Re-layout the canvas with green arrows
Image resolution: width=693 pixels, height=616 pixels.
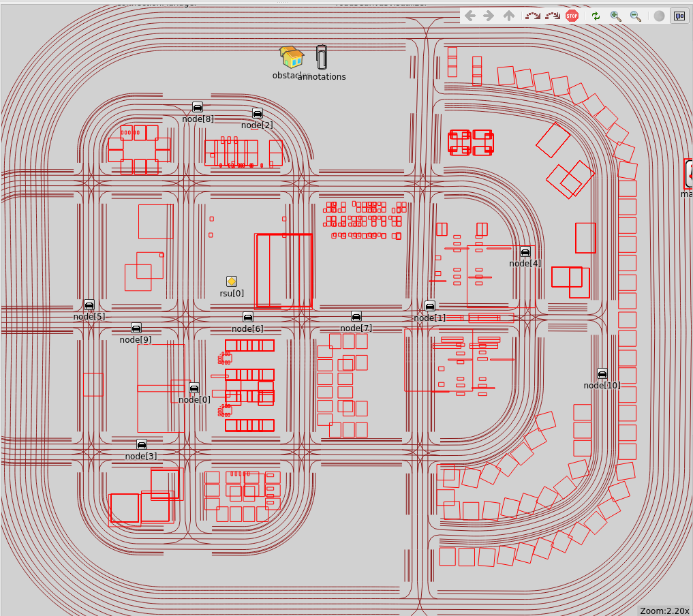596,16
